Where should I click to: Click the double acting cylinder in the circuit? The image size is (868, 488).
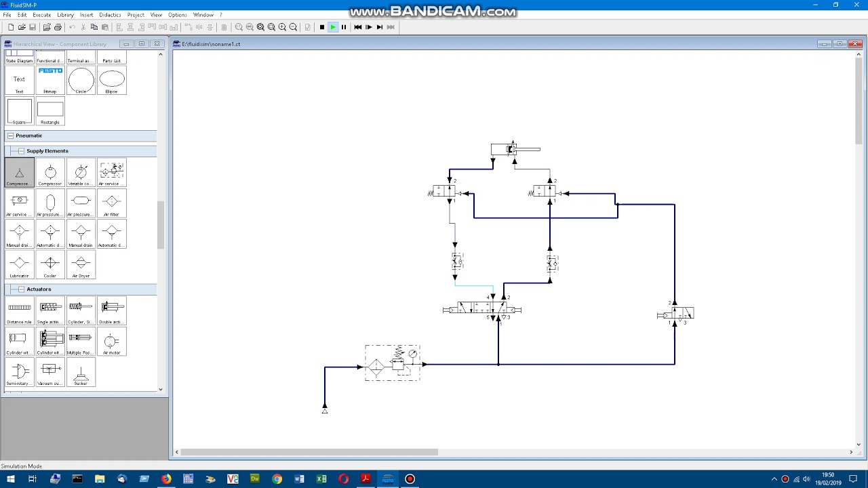coord(515,149)
